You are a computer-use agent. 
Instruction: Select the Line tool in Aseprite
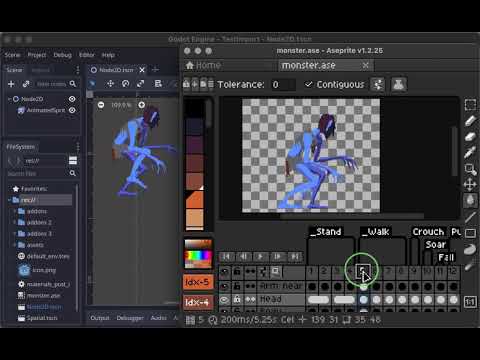pyautogui.click(x=470, y=217)
